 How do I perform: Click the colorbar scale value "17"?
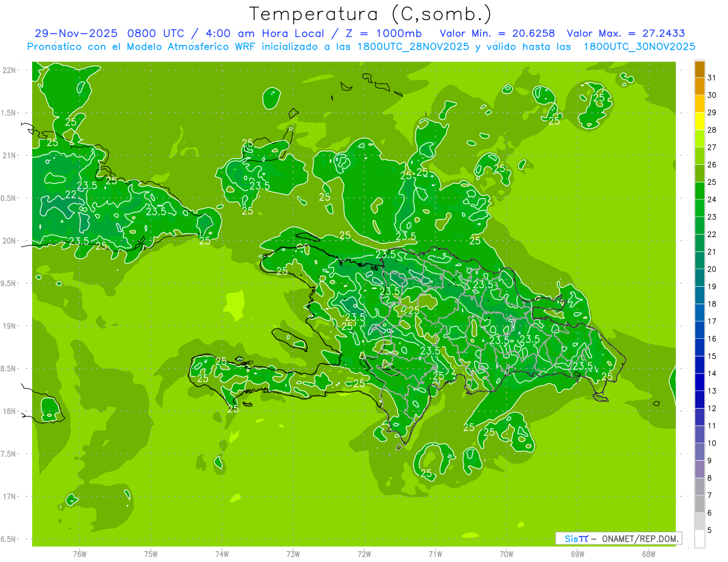[712, 321]
